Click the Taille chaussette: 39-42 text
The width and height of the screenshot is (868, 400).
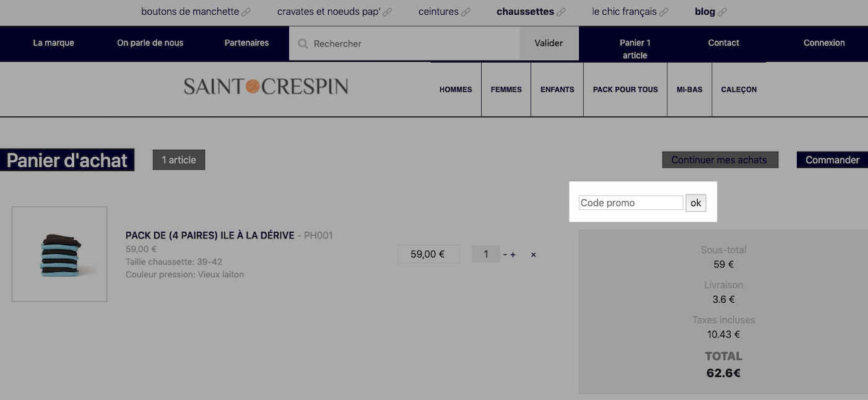coord(174,262)
